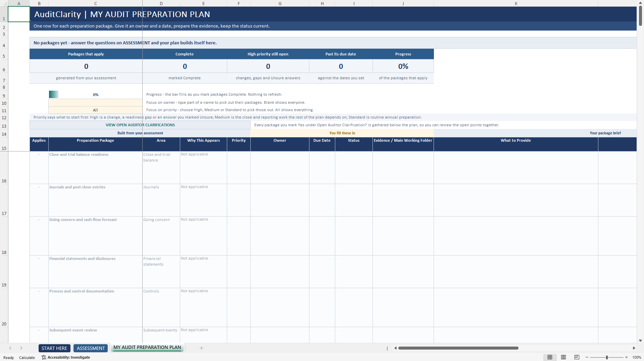
Task: Click the horizontal scrollbar thumb
Action: [x=458, y=348]
